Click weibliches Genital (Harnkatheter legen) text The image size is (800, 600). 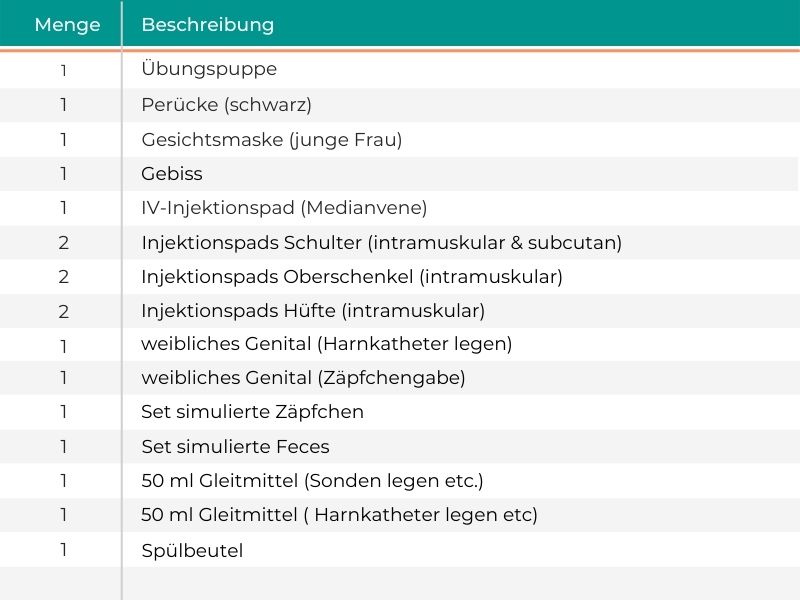(x=327, y=344)
